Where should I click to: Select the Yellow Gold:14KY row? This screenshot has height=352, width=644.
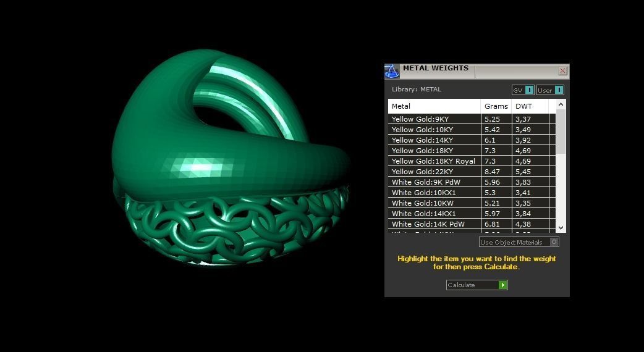point(472,140)
